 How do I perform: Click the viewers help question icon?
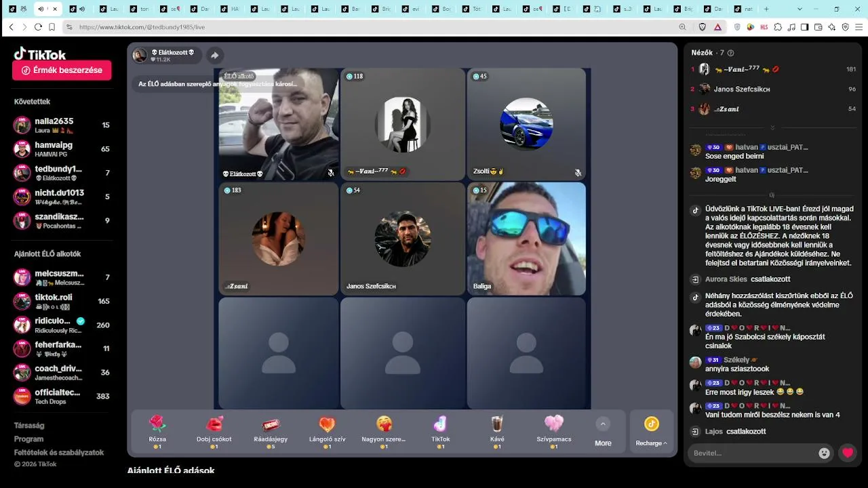tap(730, 53)
